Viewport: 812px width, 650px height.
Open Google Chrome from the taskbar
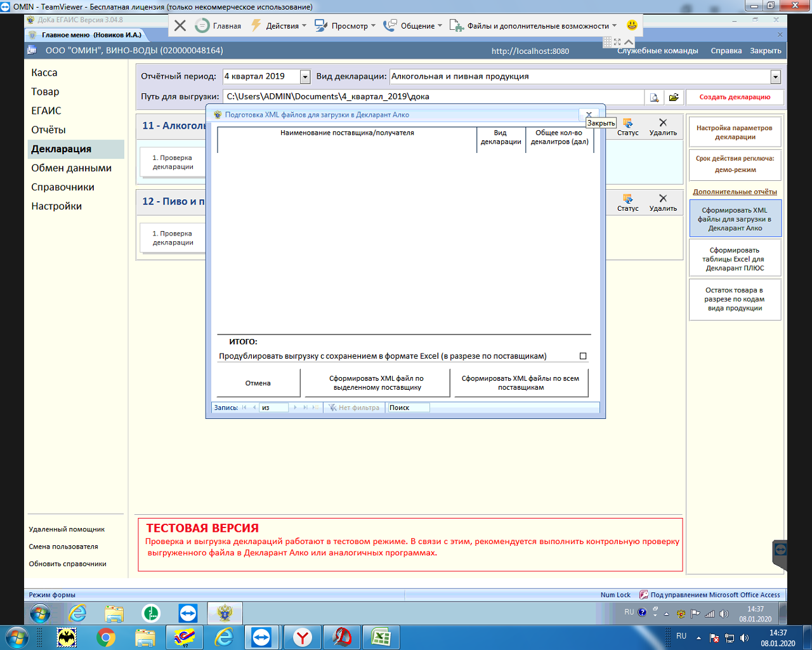coord(106,637)
